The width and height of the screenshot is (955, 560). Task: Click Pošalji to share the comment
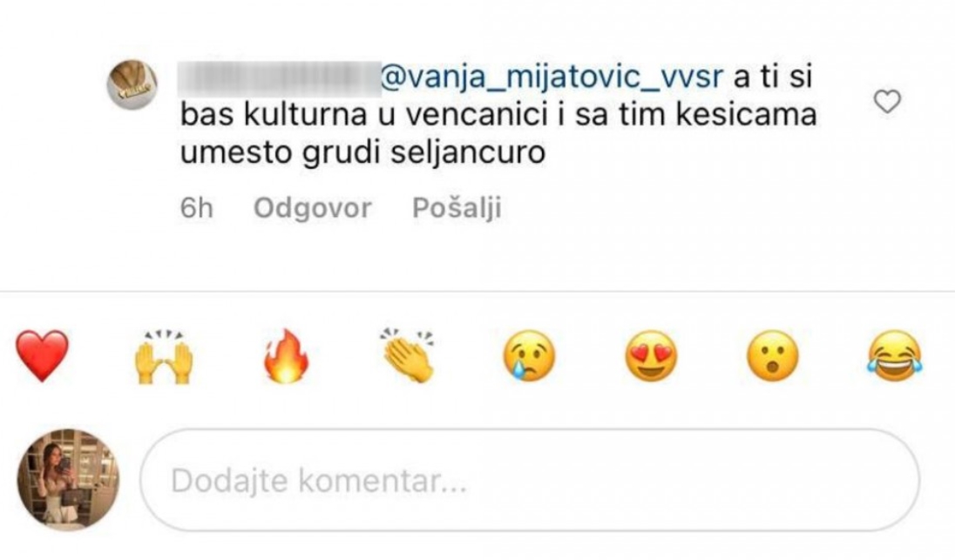pos(457,207)
